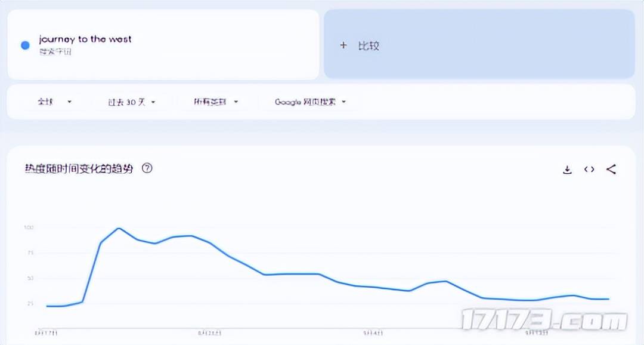Expand the 全球 region dropdown
The height and width of the screenshot is (345, 644).
pos(55,102)
